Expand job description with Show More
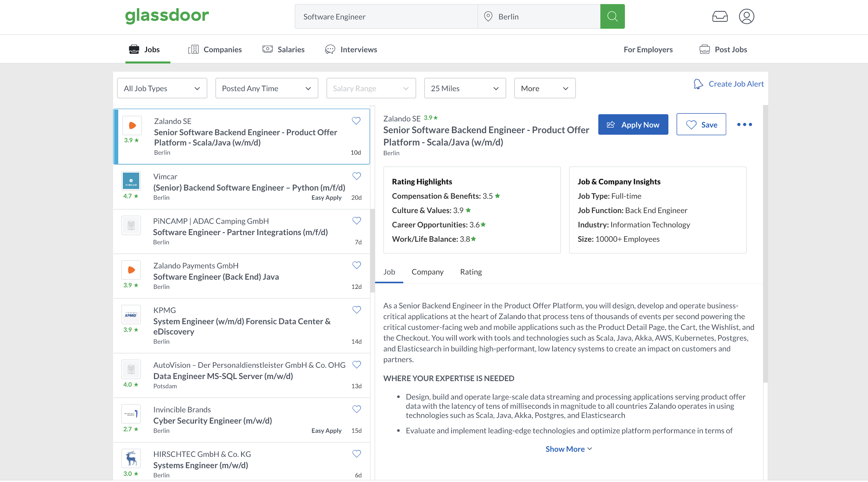868x482 pixels. coord(569,449)
